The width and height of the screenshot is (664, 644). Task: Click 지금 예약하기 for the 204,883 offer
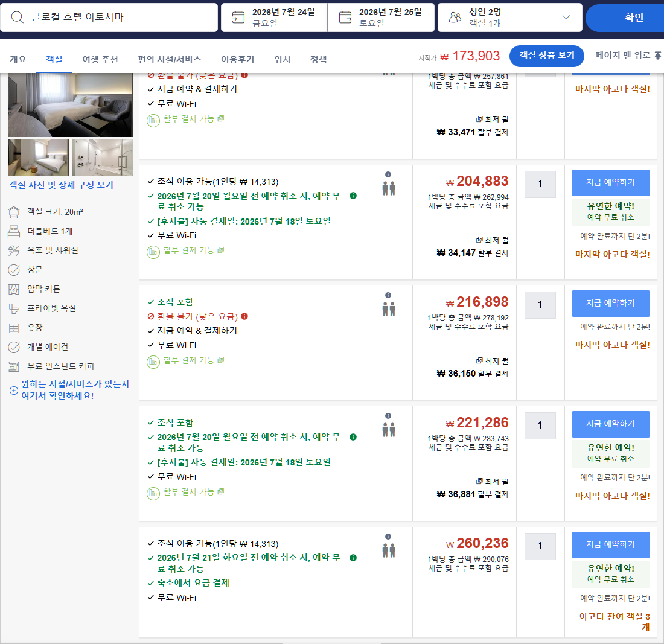click(x=610, y=182)
